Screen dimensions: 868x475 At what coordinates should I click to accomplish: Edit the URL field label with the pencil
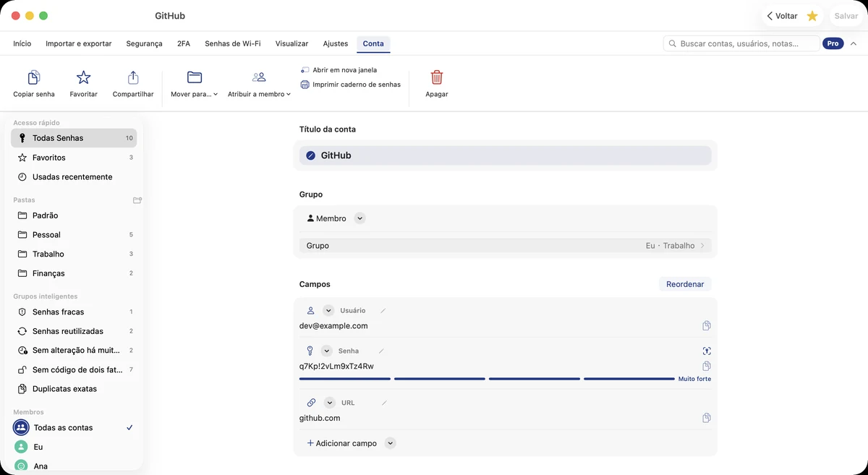(384, 403)
